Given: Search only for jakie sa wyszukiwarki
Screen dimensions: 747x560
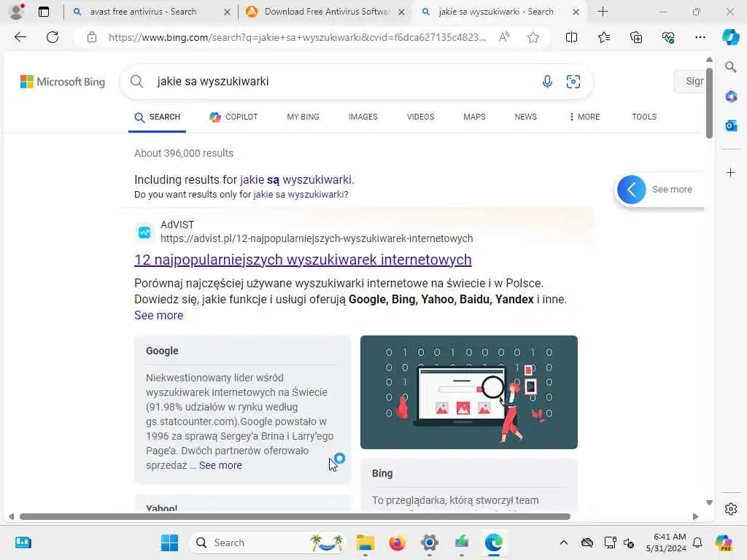Looking at the screenshot, I should [301, 194].
